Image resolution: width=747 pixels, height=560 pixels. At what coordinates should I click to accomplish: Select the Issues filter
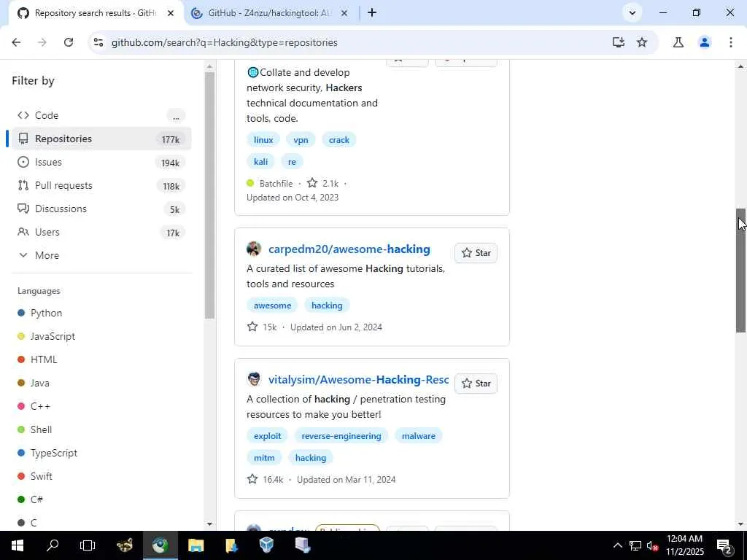[101, 162]
